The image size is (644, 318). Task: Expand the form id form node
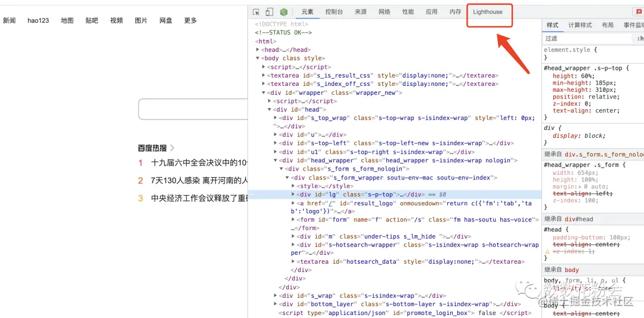293,220
